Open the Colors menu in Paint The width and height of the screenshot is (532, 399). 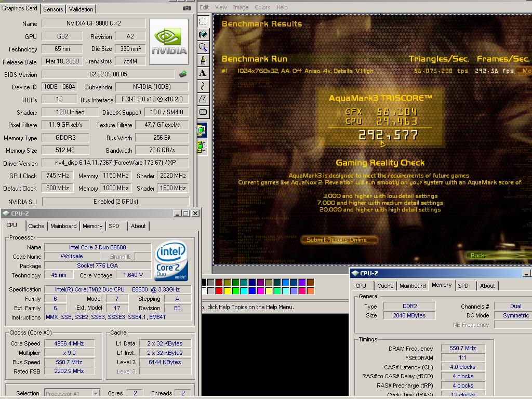[262, 7]
